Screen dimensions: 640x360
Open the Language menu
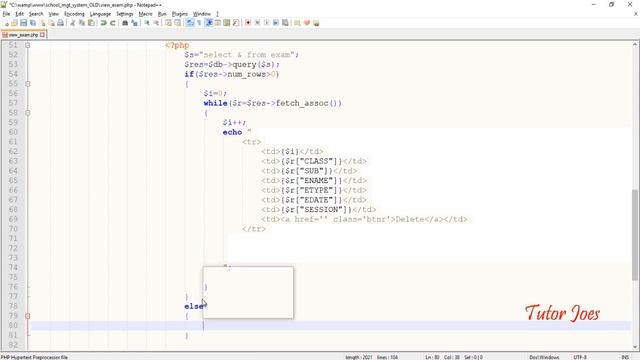[100, 14]
